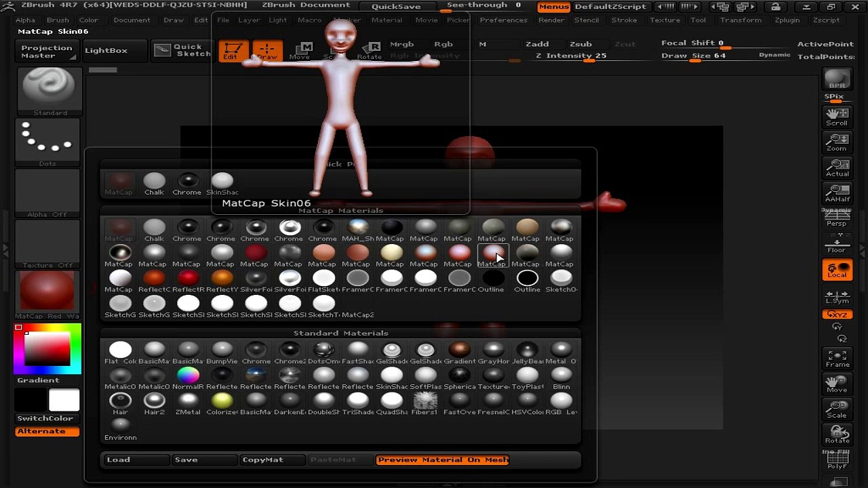Select the Fibers1 material icon

coord(425,403)
